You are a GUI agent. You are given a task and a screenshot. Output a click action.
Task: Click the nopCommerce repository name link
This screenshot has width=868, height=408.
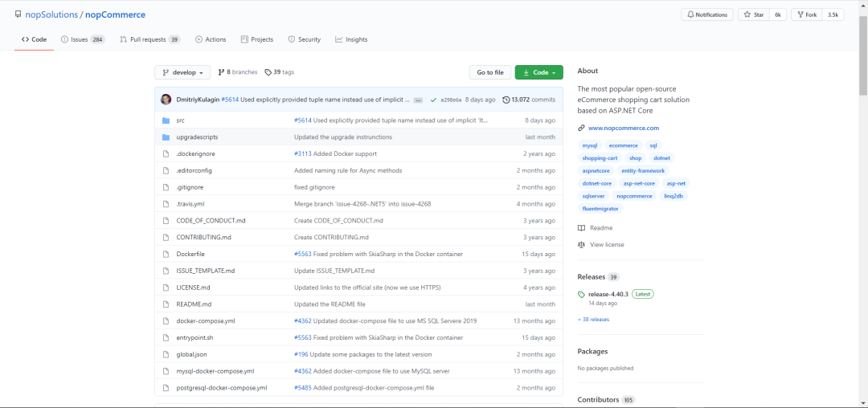(116, 15)
